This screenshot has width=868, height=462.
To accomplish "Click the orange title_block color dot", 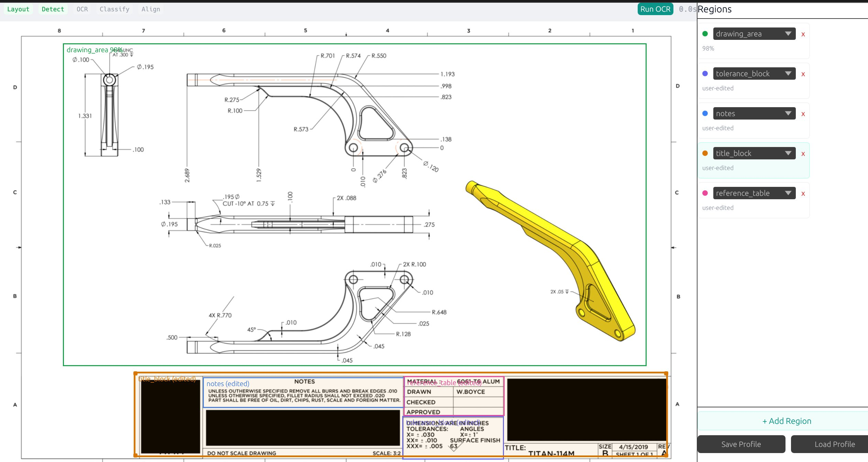I will tap(705, 153).
